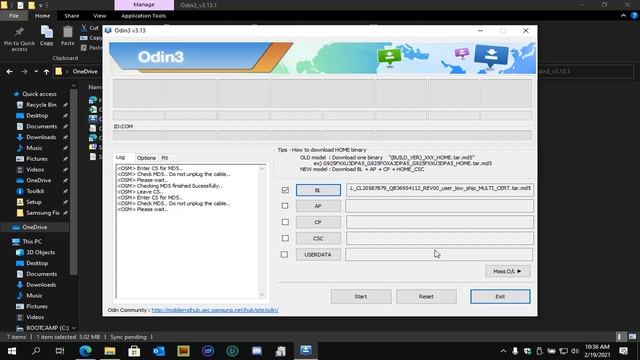This screenshot has height=360, width=640.
Task: Select Recycle Bin in Quick access
Action: (x=41, y=105)
